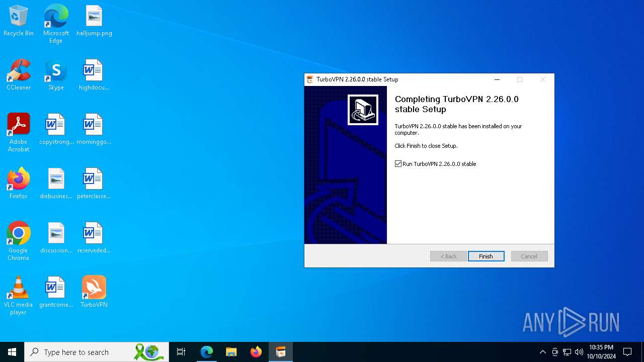The image size is (644, 362).
Task: Click the TurboVPN Setup title bar icon
Action: [x=310, y=79]
